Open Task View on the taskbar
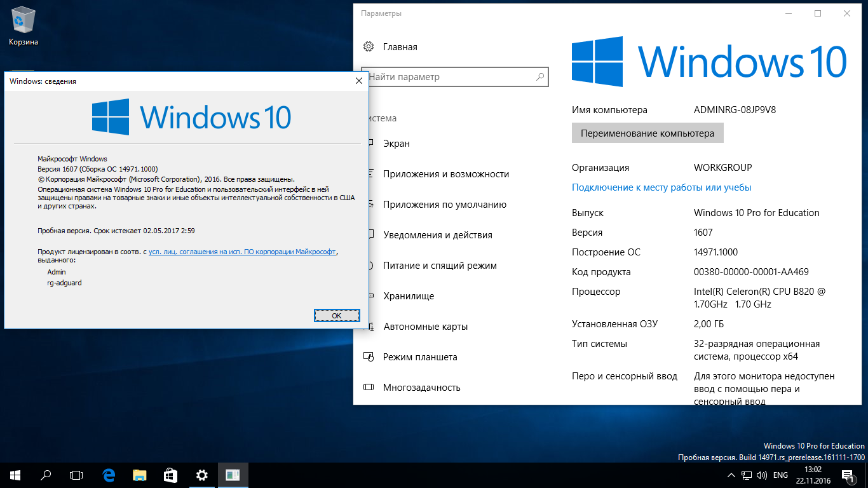Screen dimensions: 868x488 coord(76,475)
